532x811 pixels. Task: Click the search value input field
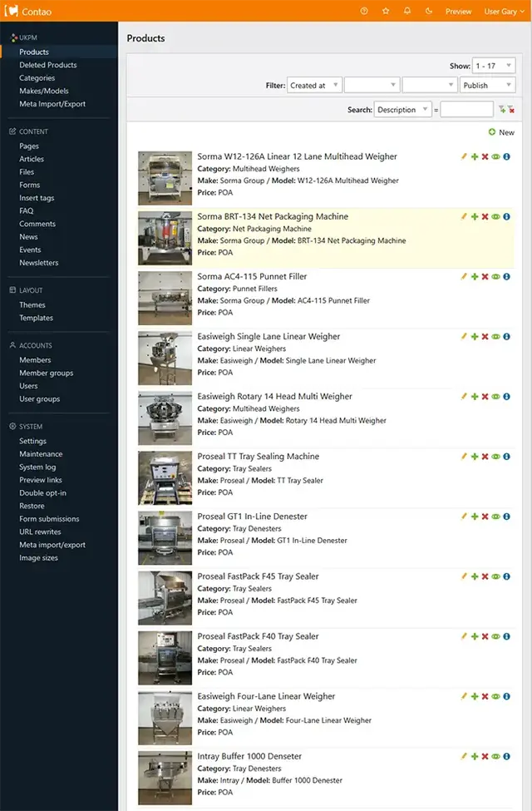[x=467, y=110]
